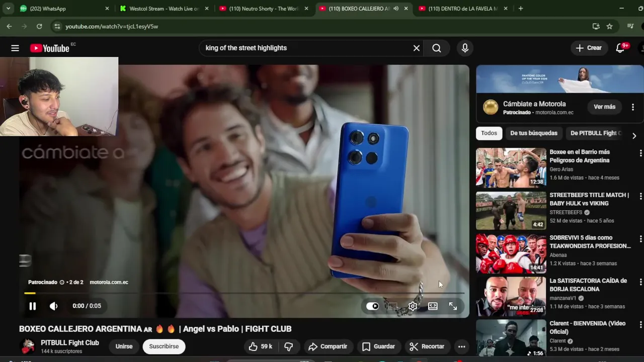Select the De tus búsquedas chip
The image size is (644, 362).
coord(534,133)
